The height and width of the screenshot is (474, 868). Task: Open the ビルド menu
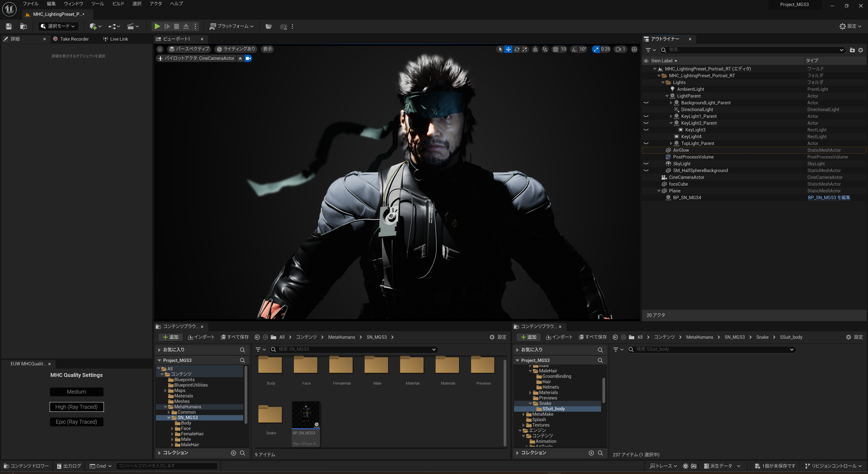point(118,4)
